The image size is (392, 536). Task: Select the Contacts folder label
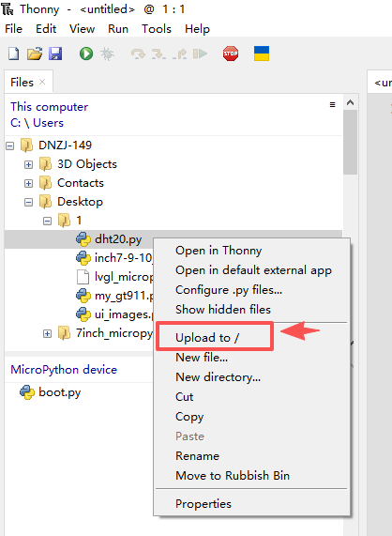(x=81, y=183)
